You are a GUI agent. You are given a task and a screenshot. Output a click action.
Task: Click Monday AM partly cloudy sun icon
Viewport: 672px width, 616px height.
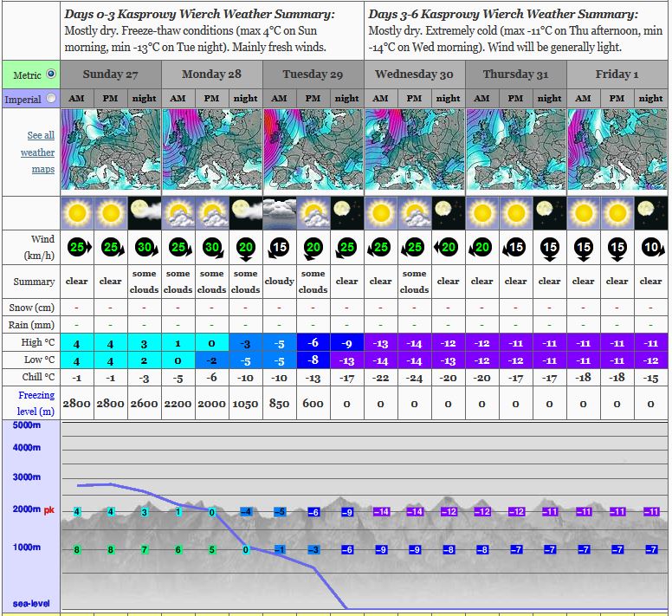178,212
